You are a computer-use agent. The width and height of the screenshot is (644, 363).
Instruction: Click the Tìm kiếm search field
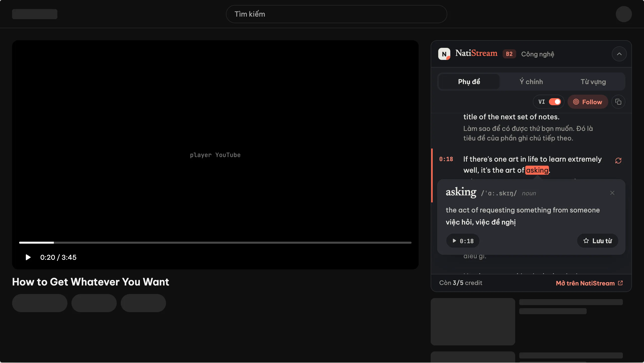(336, 14)
